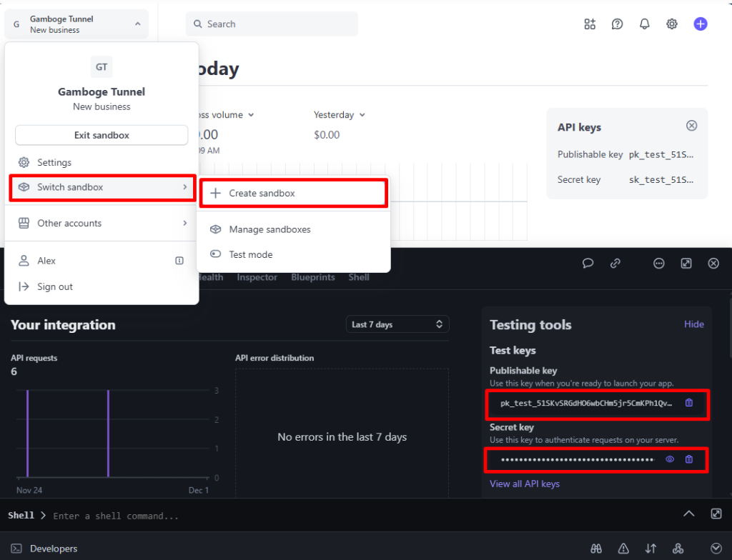The height and width of the screenshot is (560, 732).
Task: Expand the Yesterday comparison dropdown
Action: click(x=340, y=115)
